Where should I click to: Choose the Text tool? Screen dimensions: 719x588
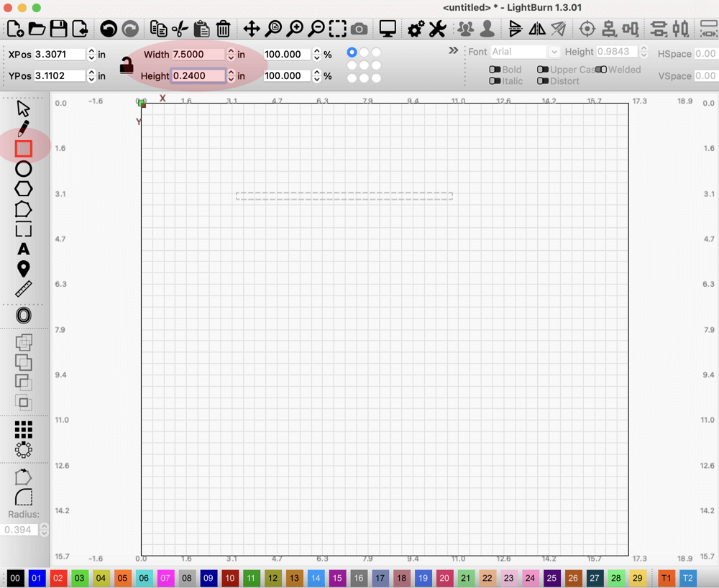point(24,249)
